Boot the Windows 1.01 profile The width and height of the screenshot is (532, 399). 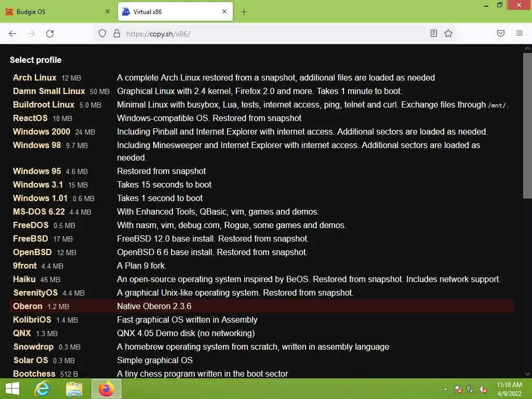40,198
